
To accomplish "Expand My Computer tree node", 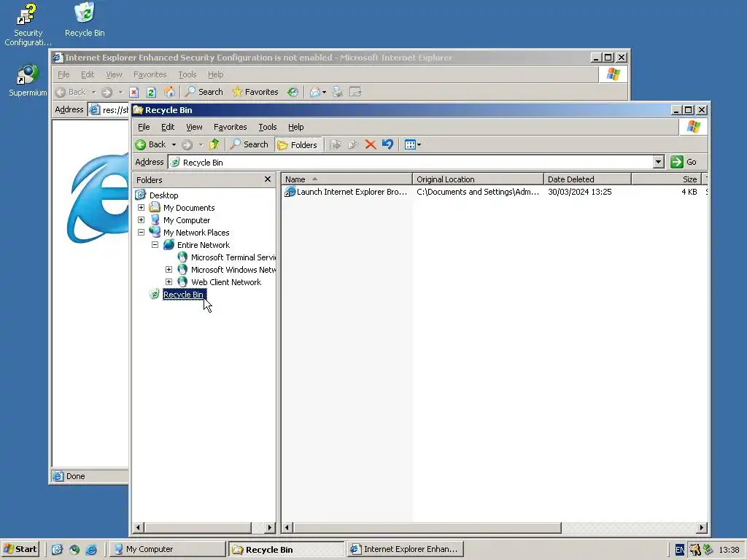I will pyautogui.click(x=141, y=220).
